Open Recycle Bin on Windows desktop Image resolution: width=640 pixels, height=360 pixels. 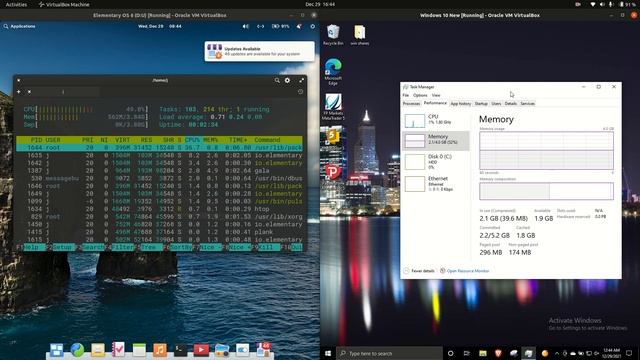point(333,35)
